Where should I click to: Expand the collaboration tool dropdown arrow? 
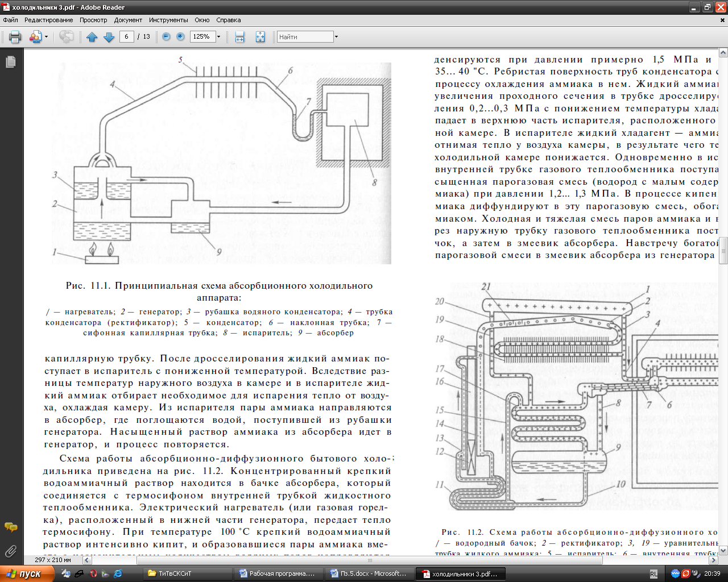[x=47, y=37]
